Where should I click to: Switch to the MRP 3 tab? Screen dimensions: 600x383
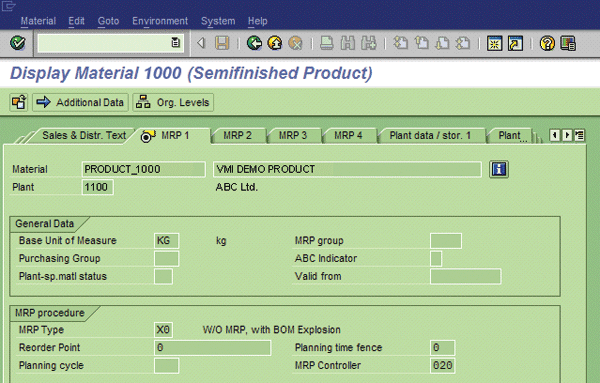point(293,135)
